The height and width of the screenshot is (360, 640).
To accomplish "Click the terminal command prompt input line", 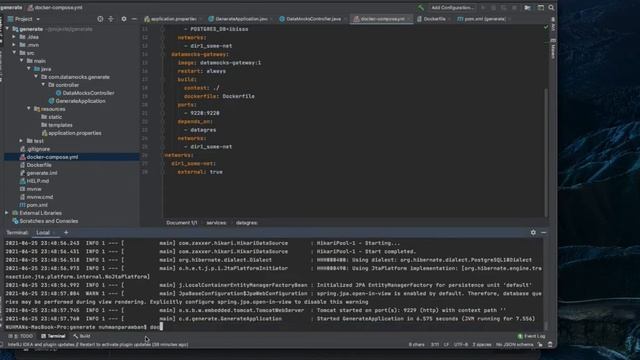I will 275,327.
